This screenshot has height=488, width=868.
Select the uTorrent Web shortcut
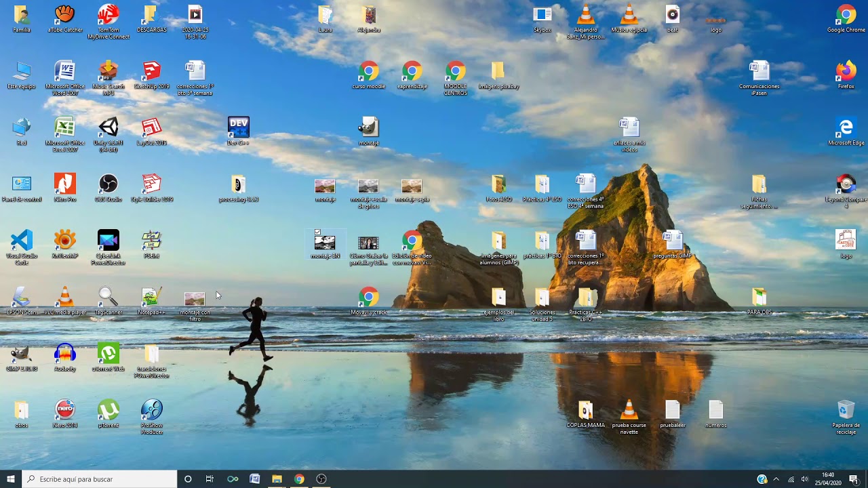[x=108, y=357]
